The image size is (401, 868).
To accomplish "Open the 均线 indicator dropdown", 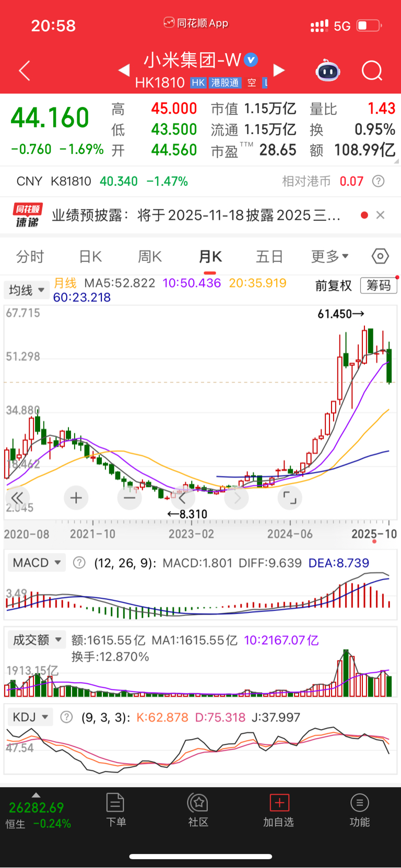I will [26, 290].
